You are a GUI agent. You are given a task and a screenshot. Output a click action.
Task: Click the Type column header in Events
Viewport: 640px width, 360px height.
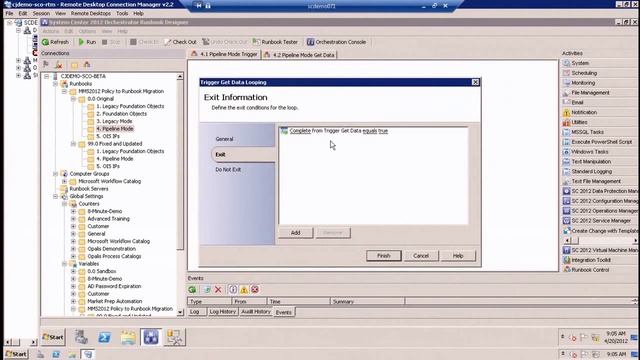(x=209, y=302)
